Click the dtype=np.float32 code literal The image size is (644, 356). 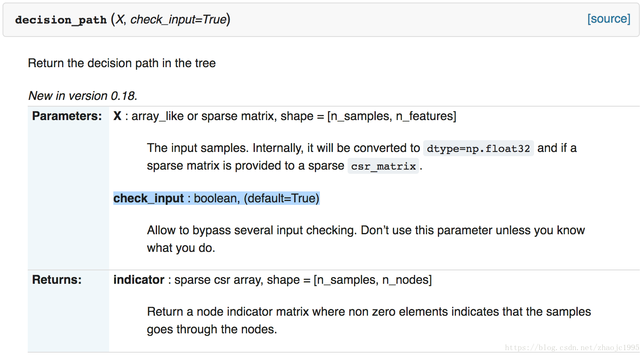pyautogui.click(x=478, y=148)
